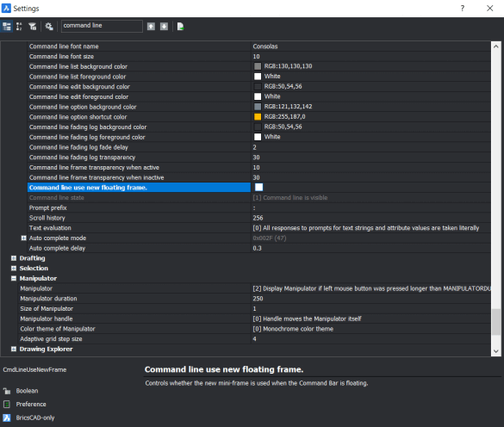Select 'Command line font name' row
Screen dimensions: 504x427
tap(258, 46)
